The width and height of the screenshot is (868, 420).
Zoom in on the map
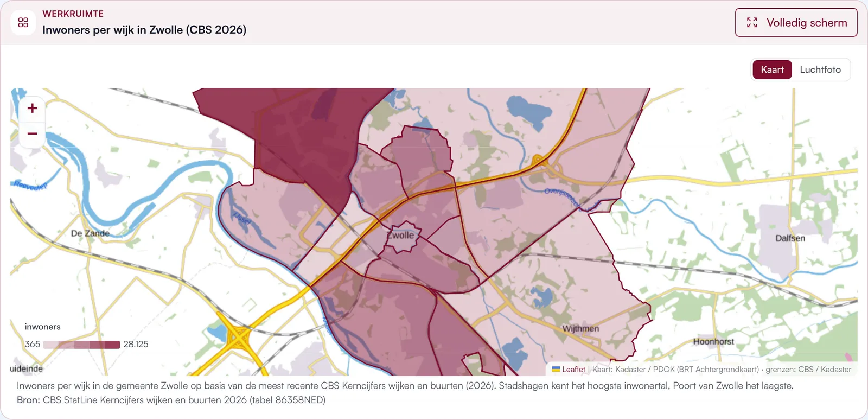(32, 108)
